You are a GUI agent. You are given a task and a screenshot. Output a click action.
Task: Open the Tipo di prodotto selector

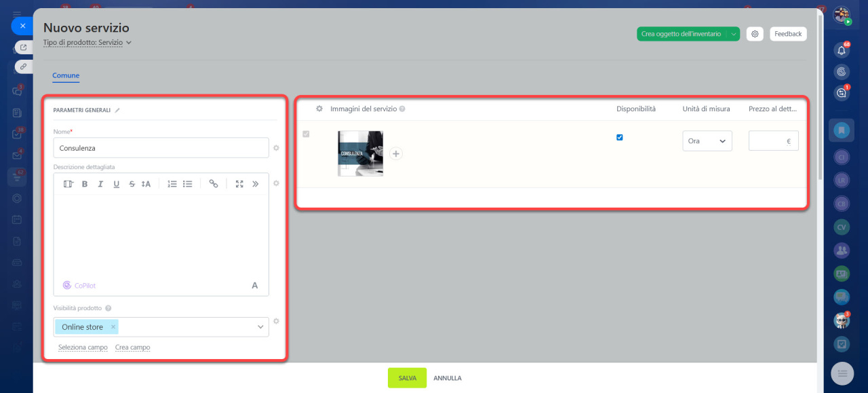tap(87, 42)
